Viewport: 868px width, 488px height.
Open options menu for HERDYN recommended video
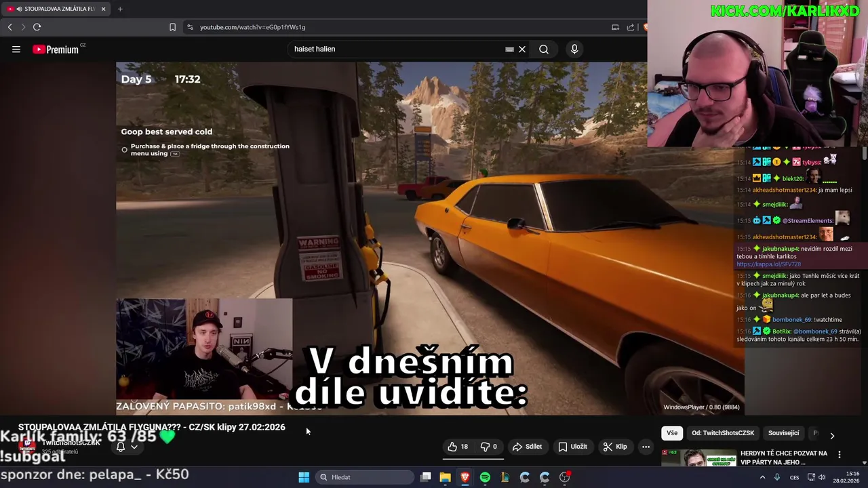(x=840, y=455)
